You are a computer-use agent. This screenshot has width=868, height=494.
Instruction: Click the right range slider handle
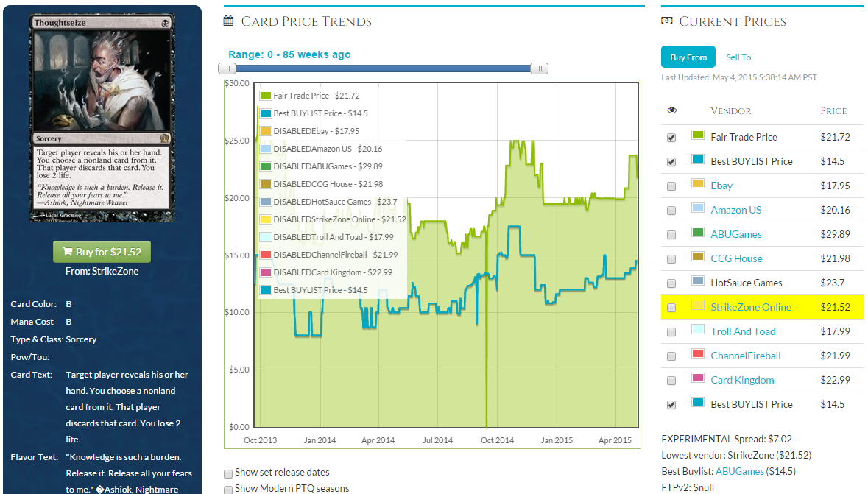point(539,68)
